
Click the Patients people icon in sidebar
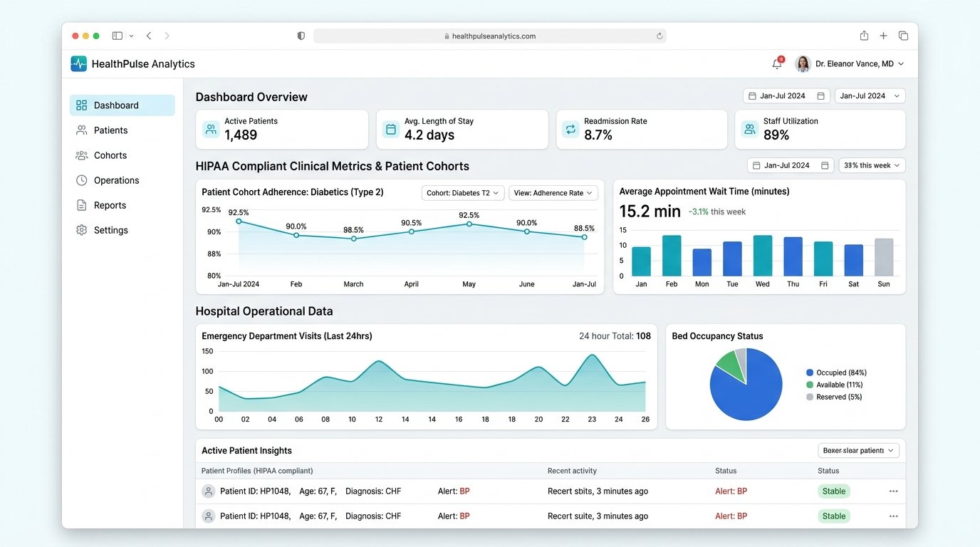pos(81,130)
